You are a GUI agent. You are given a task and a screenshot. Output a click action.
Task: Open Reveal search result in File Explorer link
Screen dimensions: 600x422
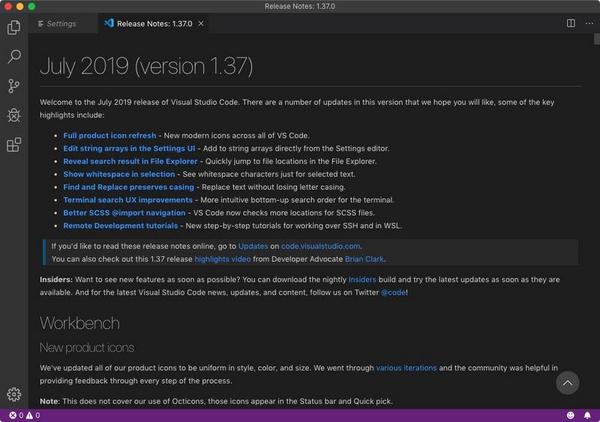pyautogui.click(x=130, y=161)
